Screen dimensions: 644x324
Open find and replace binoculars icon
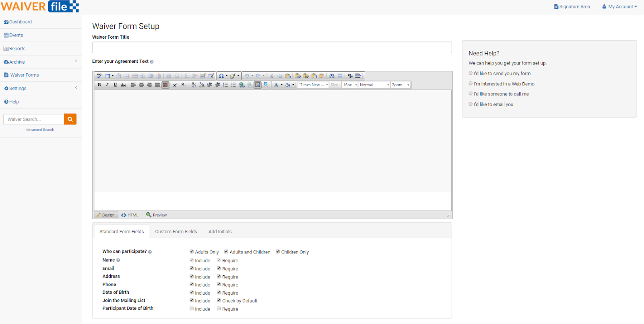(x=332, y=76)
